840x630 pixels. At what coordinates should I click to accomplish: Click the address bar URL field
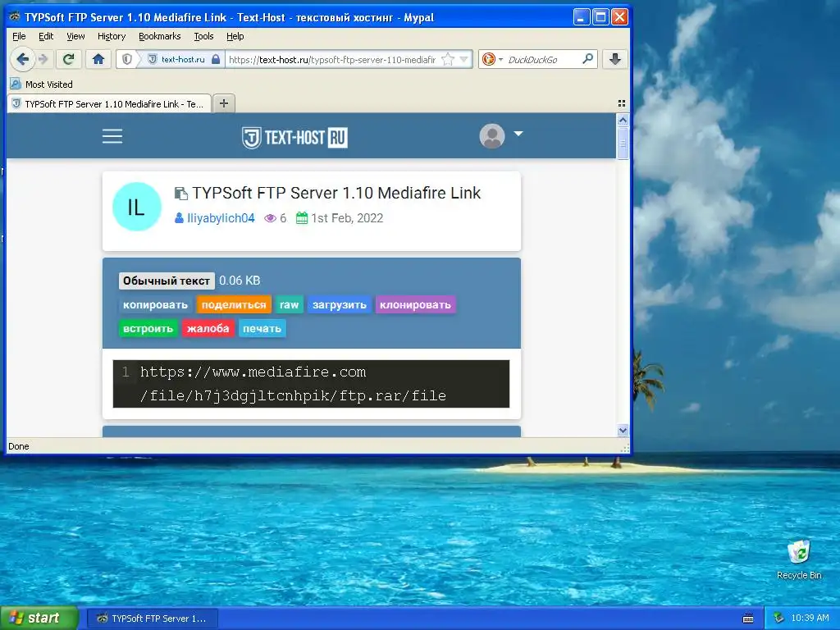click(x=332, y=59)
